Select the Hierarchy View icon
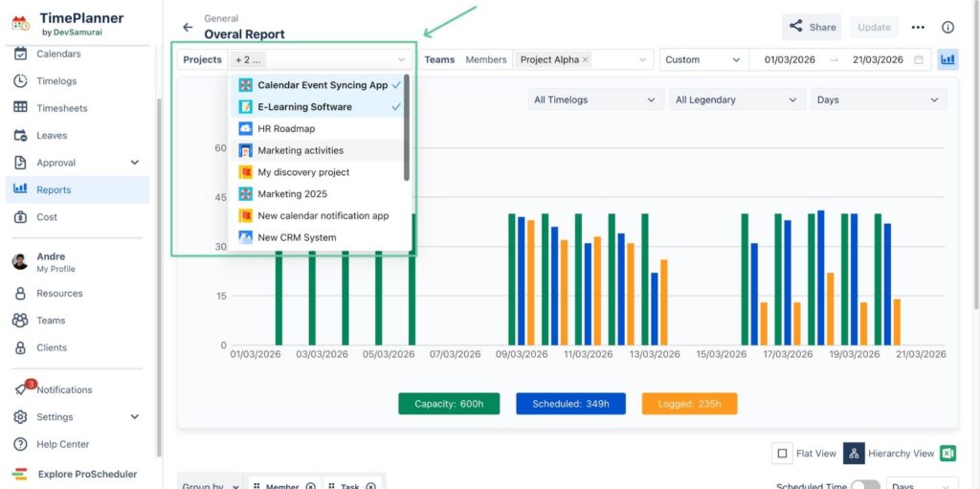980x489 pixels. pyautogui.click(x=854, y=454)
